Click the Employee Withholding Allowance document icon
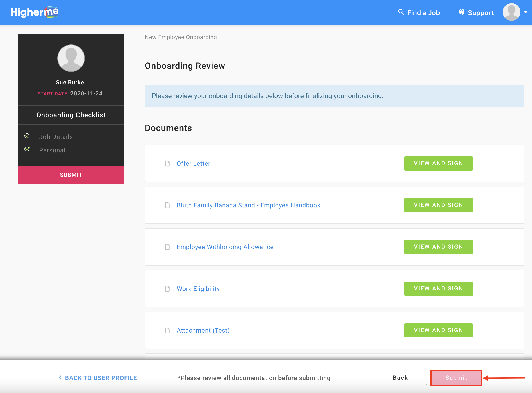Image resolution: width=532 pixels, height=393 pixels. [x=167, y=247]
